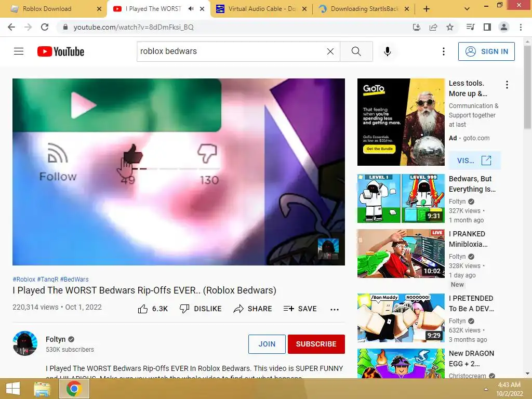Open the #Roblox hashtag link
Viewport: 532px width, 399px height.
coord(24,279)
